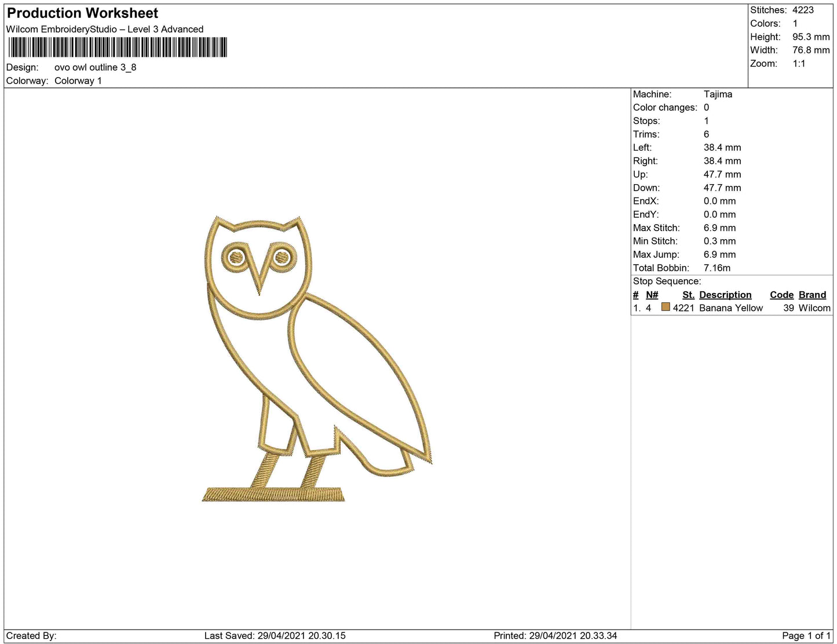This screenshot has width=837, height=644.
Task: Click the Description column header
Action: pos(725,295)
